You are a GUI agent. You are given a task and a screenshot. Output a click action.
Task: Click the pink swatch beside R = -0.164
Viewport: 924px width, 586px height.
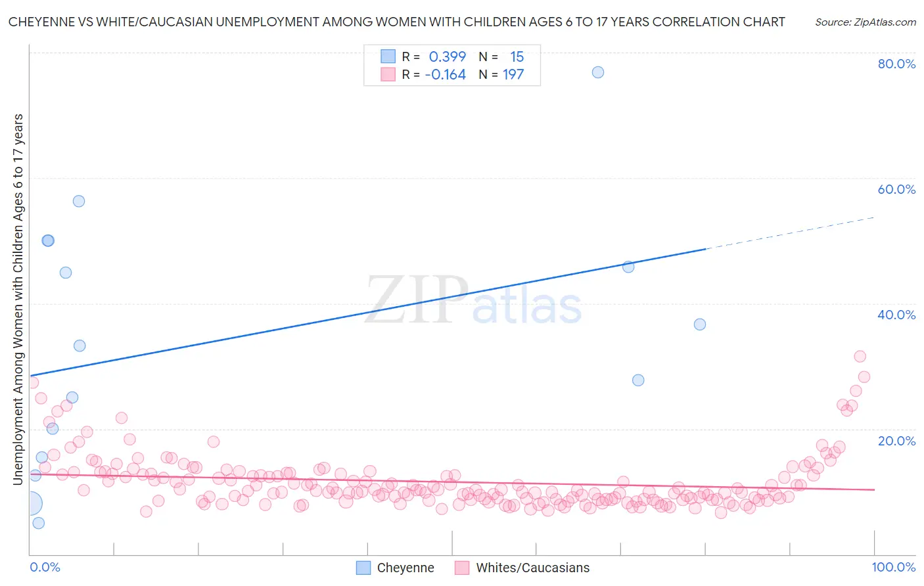coord(388,74)
